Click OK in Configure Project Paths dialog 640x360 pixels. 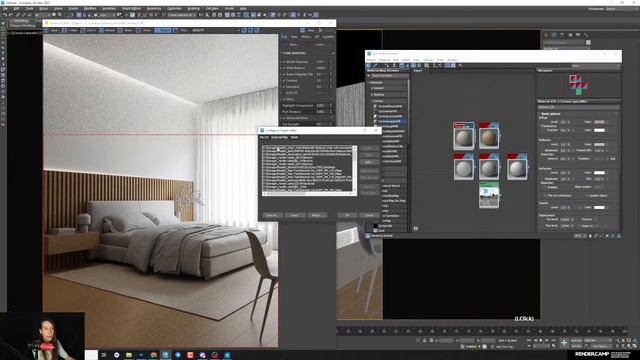coord(347,215)
